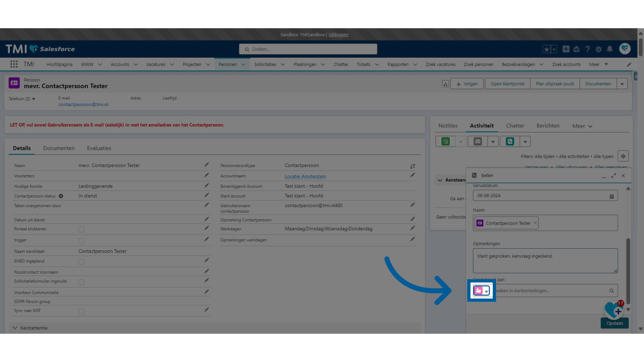Viewport: 644px width, 362px height.
Task: Click the Salesforce app grid icon
Action: click(14, 64)
